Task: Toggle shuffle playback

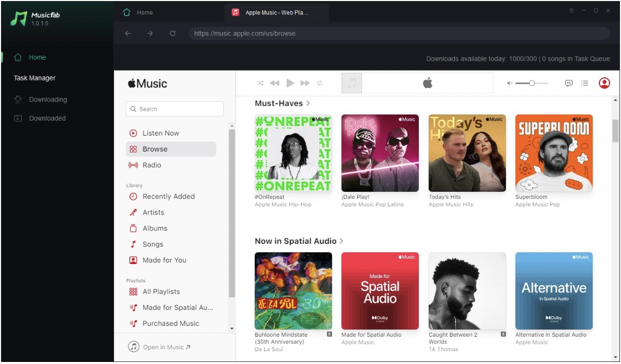Action: (260, 83)
